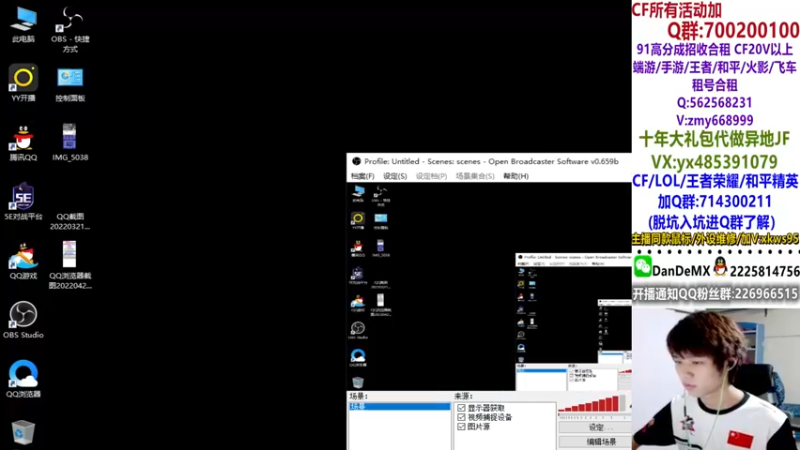Open the 设定(S) menu in OBS
The width and height of the screenshot is (800, 450).
395,176
